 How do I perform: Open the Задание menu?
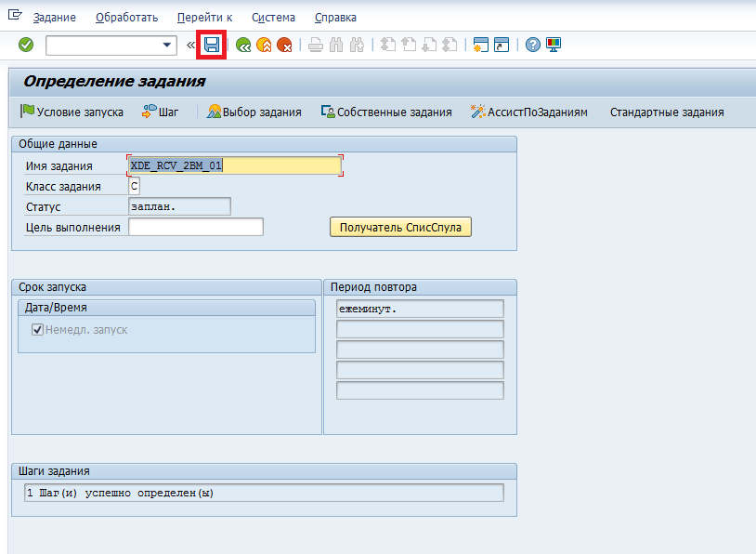coord(54,18)
